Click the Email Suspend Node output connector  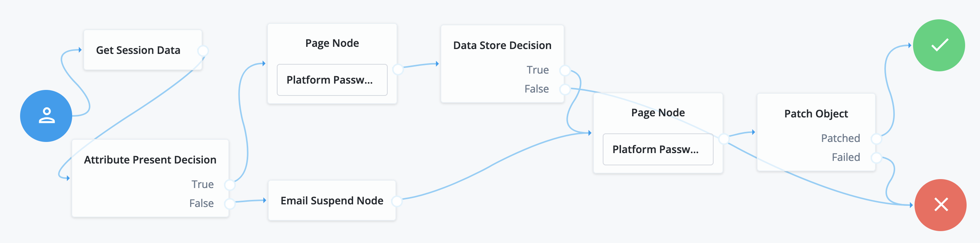tap(397, 201)
